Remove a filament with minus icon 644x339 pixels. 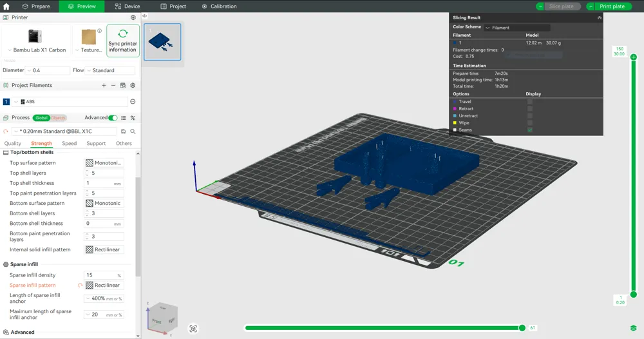[113, 86]
